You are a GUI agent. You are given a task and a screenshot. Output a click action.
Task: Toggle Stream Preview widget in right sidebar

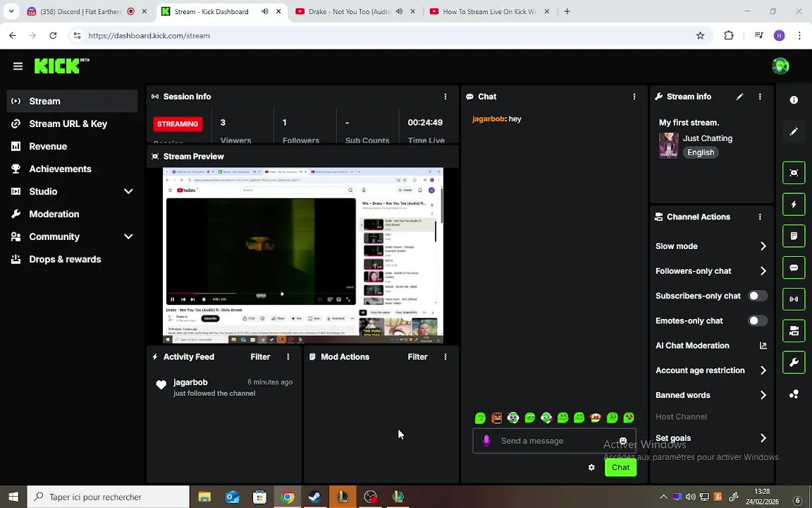coord(794,173)
